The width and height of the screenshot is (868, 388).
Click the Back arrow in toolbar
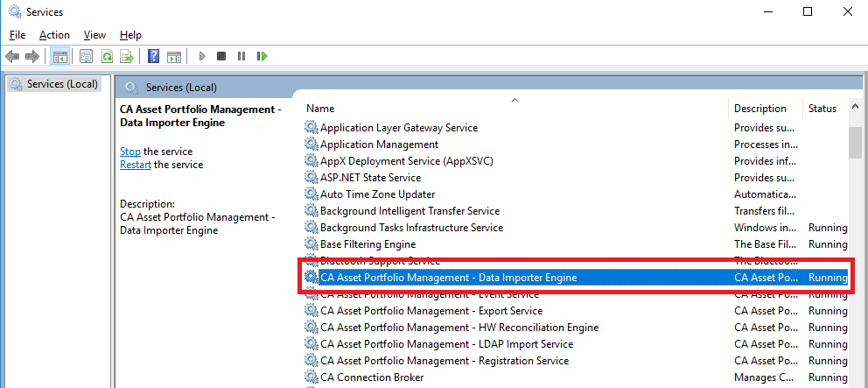click(x=12, y=56)
